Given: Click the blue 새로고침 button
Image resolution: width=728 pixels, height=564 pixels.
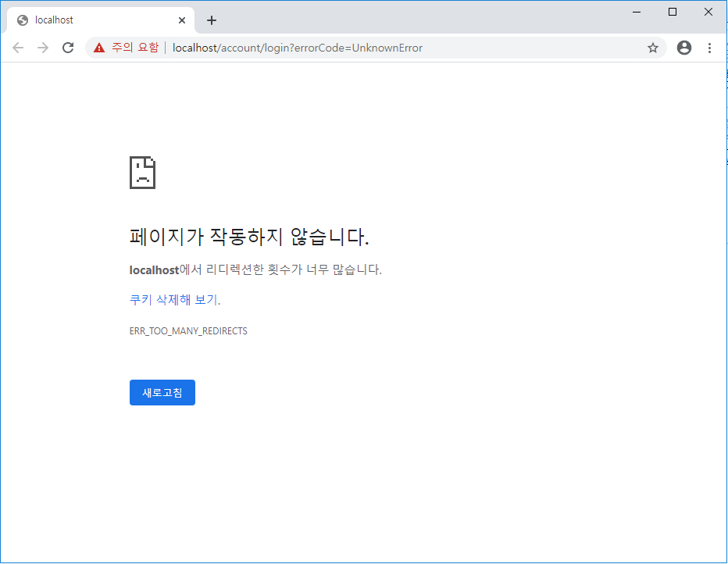Looking at the screenshot, I should (162, 393).
